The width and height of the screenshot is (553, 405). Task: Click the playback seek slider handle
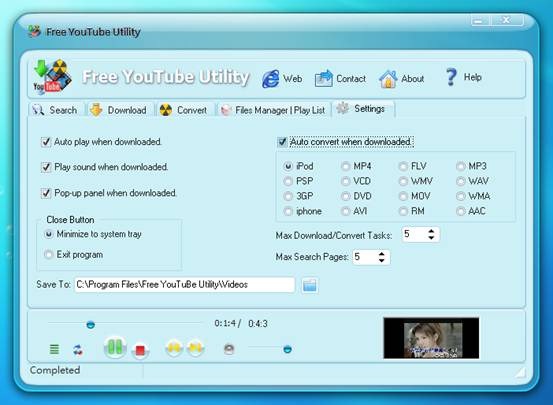(91, 324)
